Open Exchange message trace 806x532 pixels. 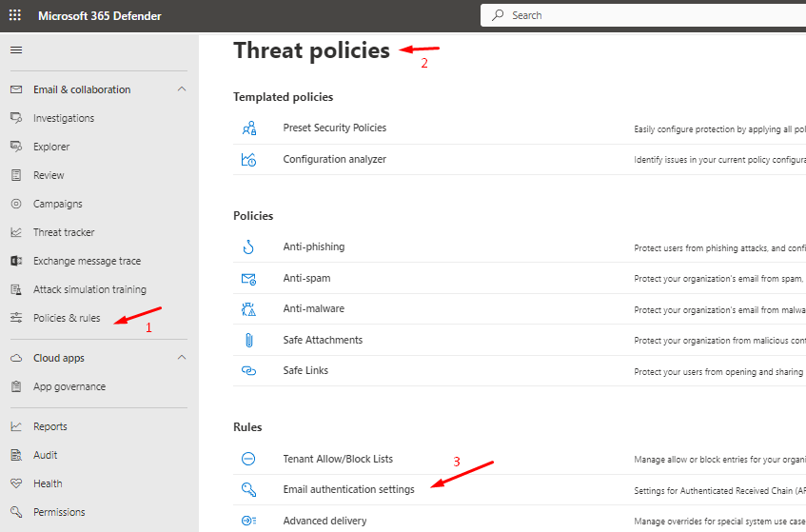(87, 261)
